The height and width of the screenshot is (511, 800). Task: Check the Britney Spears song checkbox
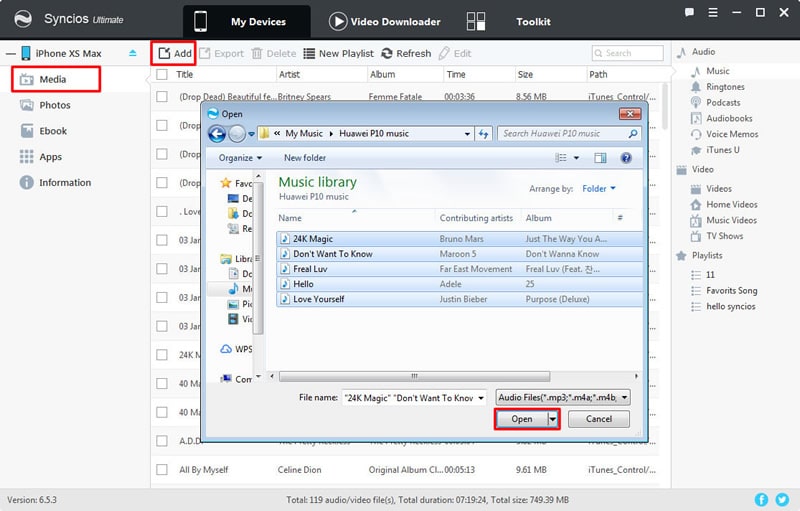click(x=162, y=96)
